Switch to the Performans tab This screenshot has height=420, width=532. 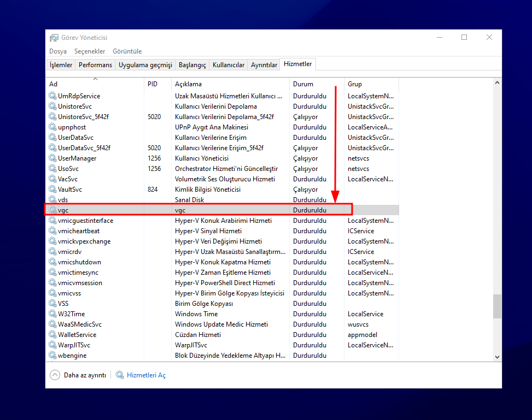click(x=95, y=65)
